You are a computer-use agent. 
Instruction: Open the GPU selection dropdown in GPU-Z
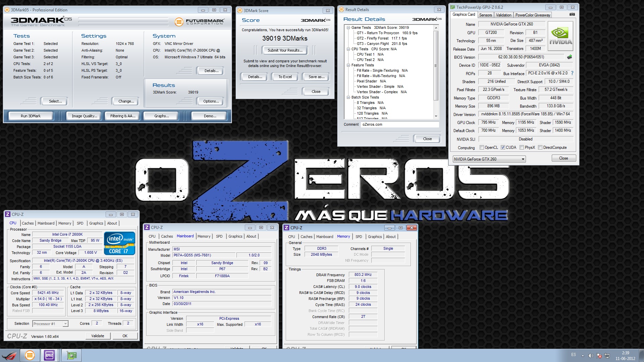click(x=489, y=159)
